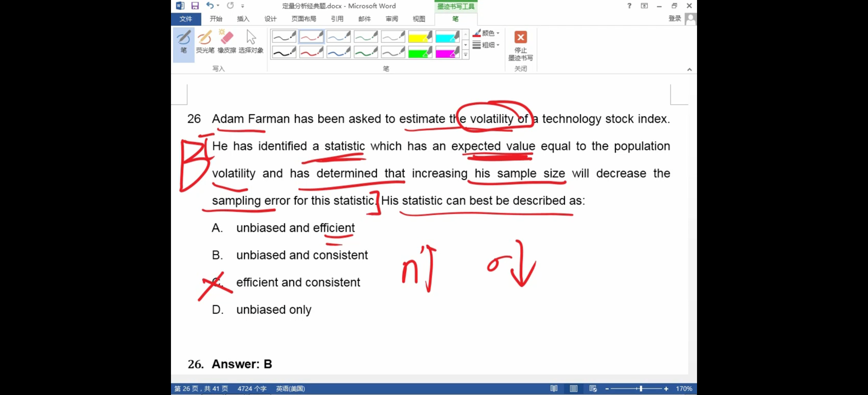This screenshot has height=395, width=868.
Task: Switch to the Review tab
Action: point(392,19)
